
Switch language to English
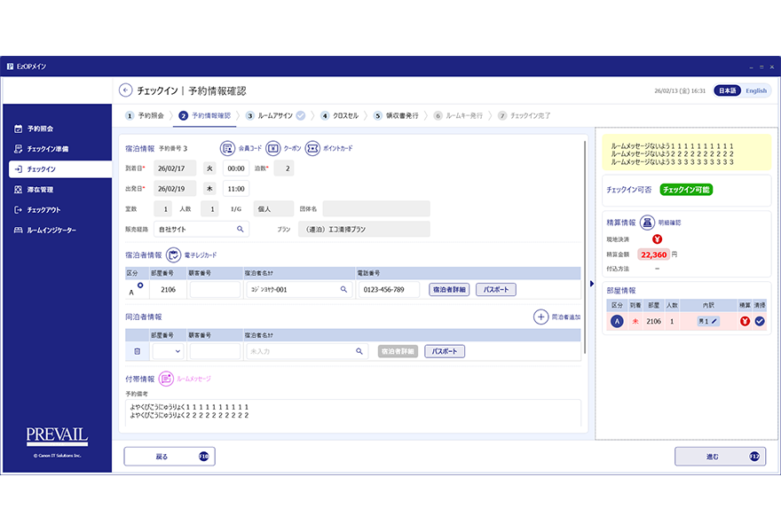755,90
